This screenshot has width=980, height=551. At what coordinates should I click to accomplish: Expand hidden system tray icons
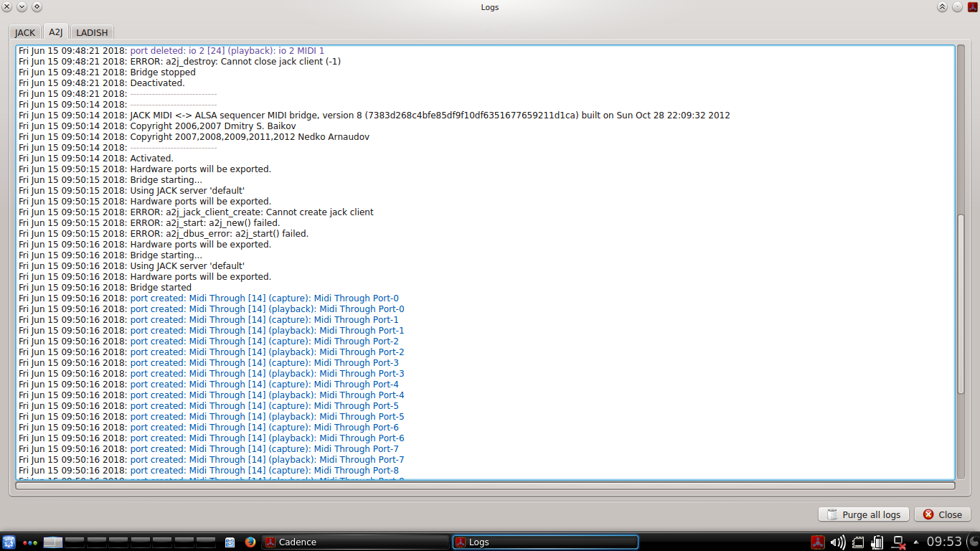point(915,542)
